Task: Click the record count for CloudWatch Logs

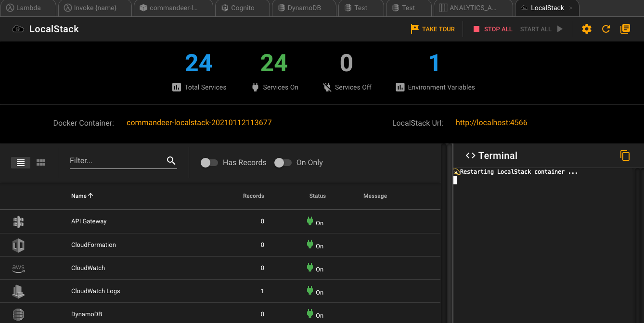Action: pos(262,291)
